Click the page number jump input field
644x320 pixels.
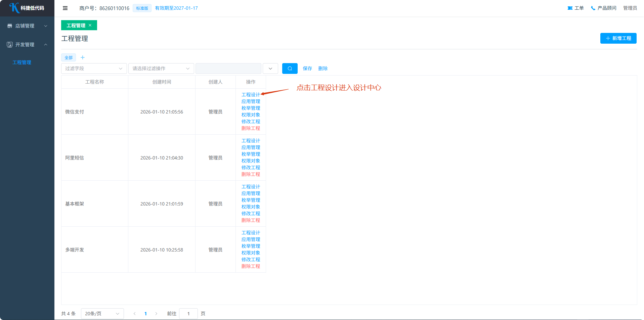coord(188,314)
